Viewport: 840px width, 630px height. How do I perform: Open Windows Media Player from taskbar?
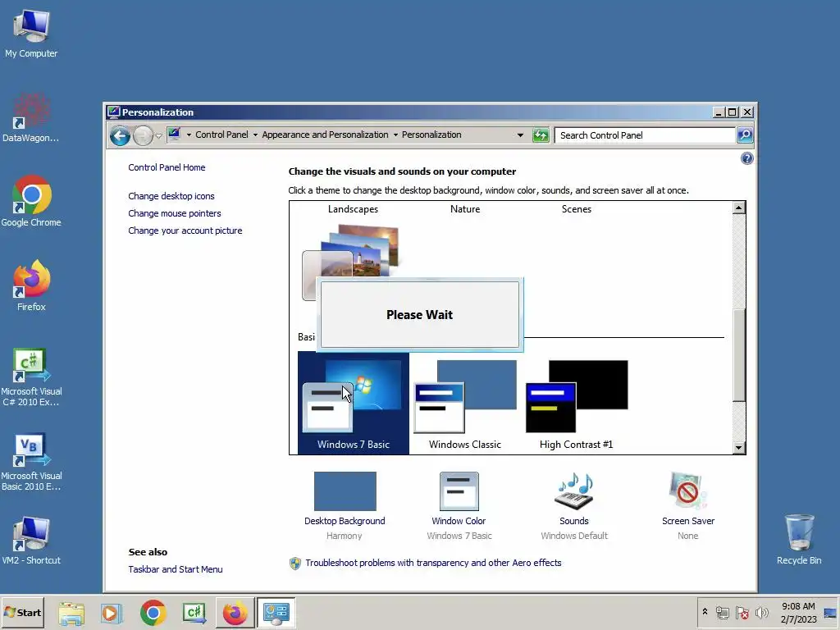[112, 613]
